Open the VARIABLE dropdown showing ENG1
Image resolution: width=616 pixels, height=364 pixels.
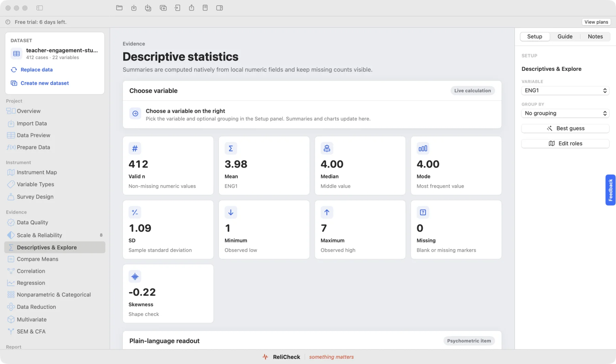(565, 90)
